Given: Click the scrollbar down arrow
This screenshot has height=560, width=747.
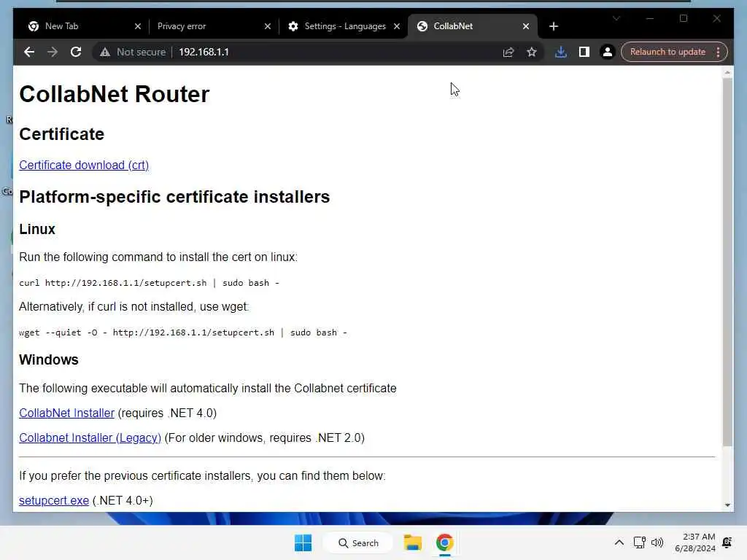Looking at the screenshot, I should click(x=727, y=505).
